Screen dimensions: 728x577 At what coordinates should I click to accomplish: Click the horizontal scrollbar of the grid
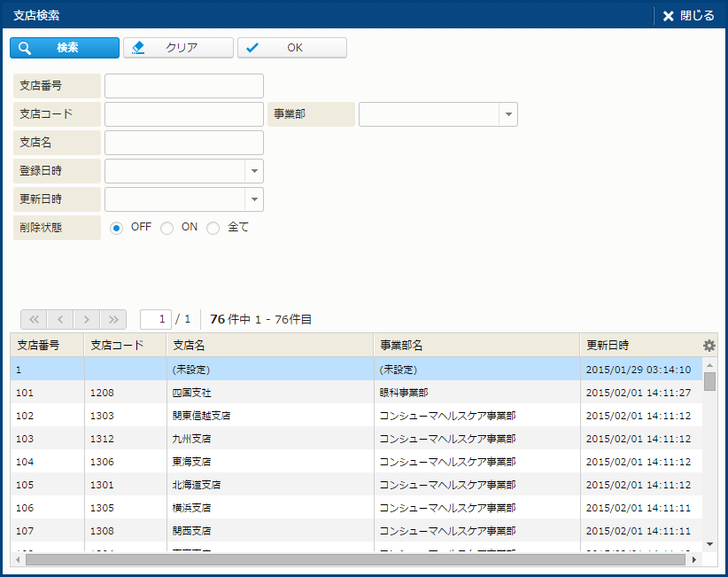point(354,560)
